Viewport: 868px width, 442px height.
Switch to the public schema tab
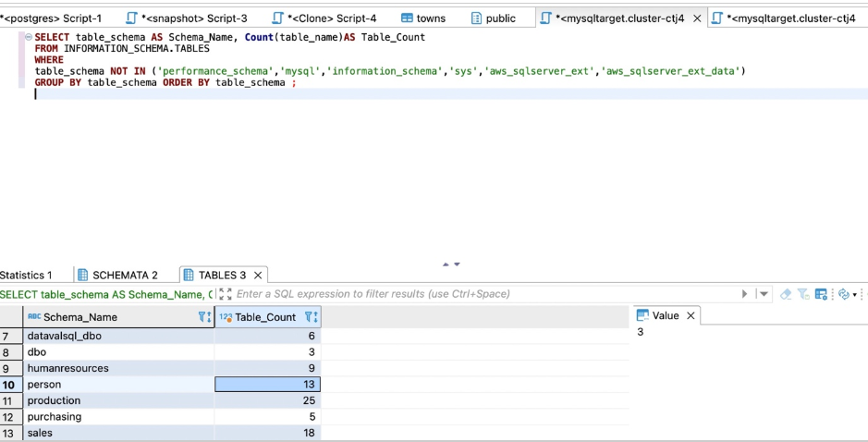coord(494,18)
